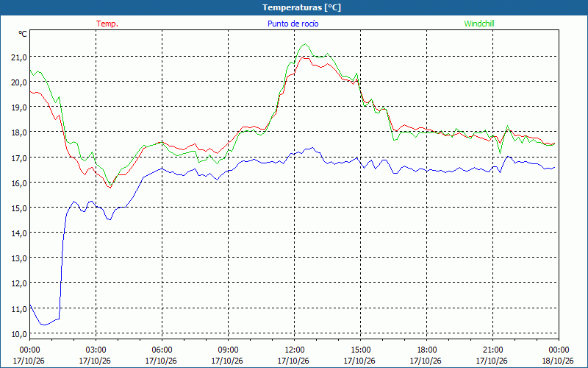The width and height of the screenshot is (588, 368).
Task: Click the '°C' axis unit label
Action: tap(23, 34)
